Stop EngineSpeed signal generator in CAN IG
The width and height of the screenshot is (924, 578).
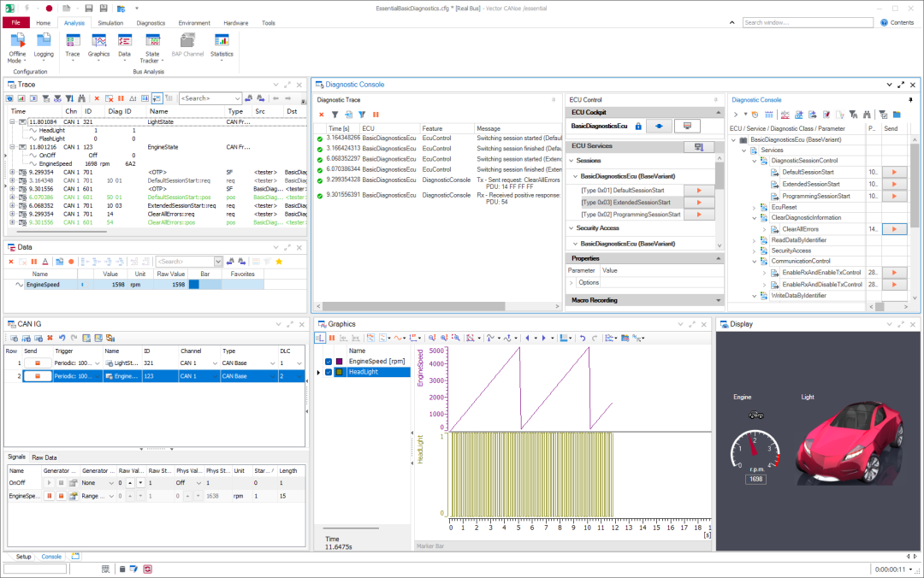click(x=61, y=496)
